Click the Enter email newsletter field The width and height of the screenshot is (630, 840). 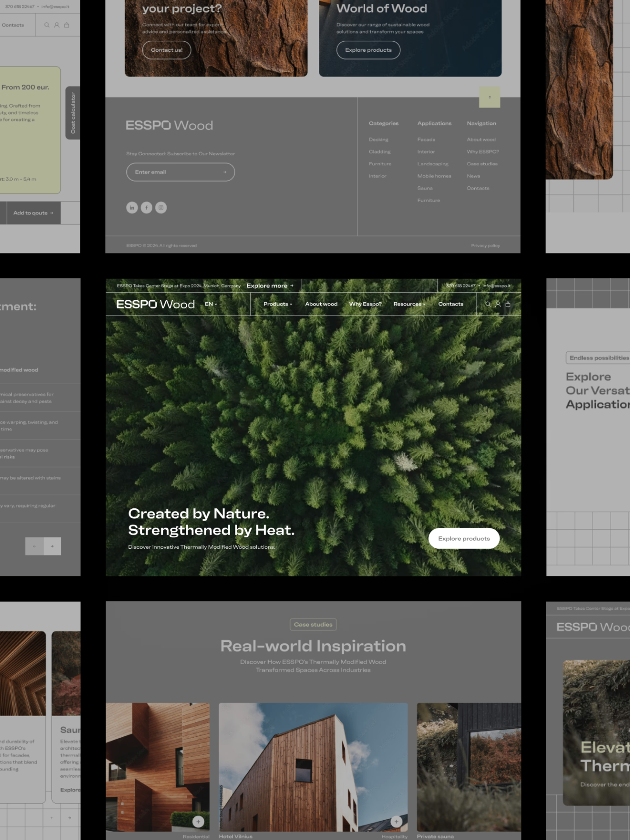181,172
